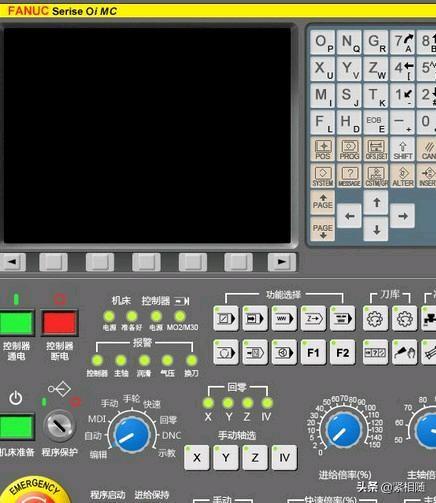Toggle the optional stop circle function button
436x503 pixels.
[x=226, y=352]
